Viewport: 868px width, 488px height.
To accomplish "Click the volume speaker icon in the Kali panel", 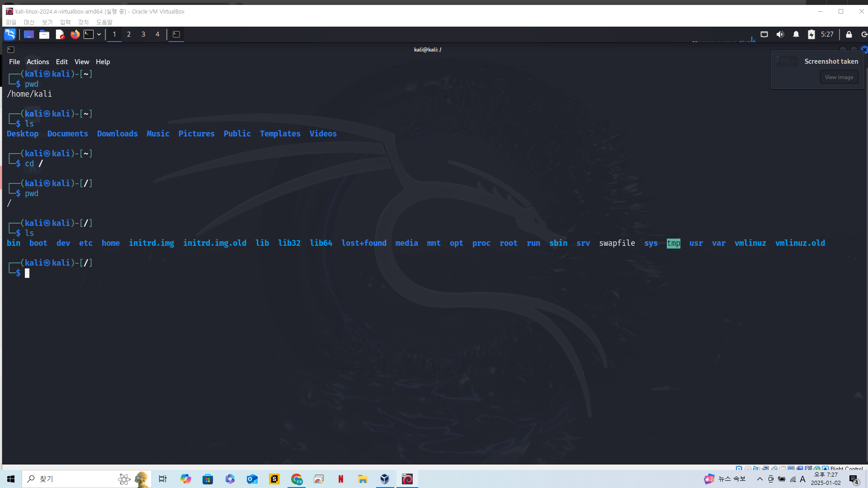I will [x=780, y=34].
